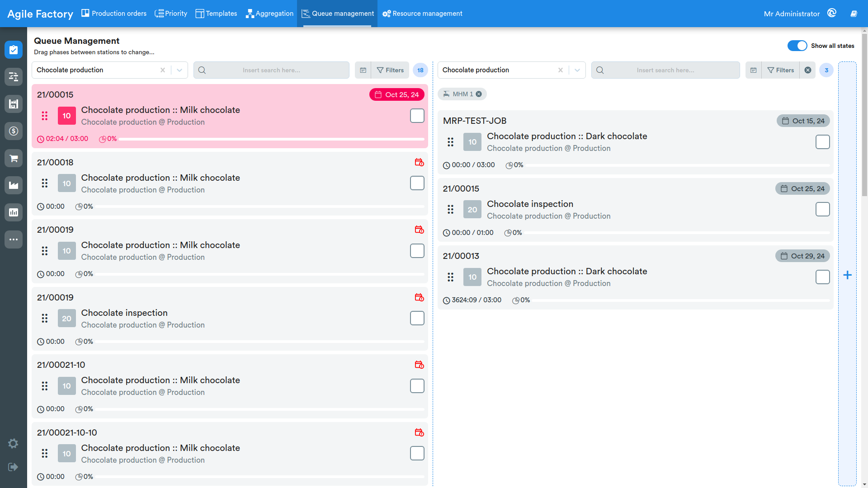Clear right panel filters with X icon
Image resolution: width=868 pixels, height=488 pixels.
(808, 70)
